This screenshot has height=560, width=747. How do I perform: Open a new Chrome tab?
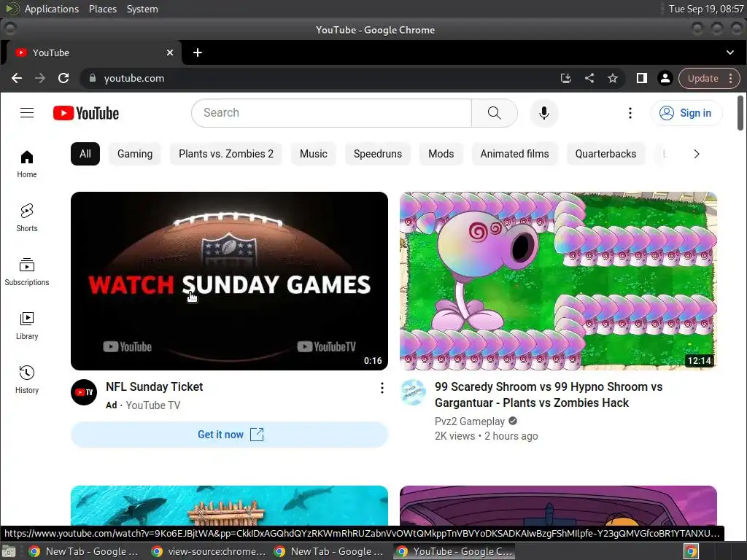pyautogui.click(x=197, y=52)
